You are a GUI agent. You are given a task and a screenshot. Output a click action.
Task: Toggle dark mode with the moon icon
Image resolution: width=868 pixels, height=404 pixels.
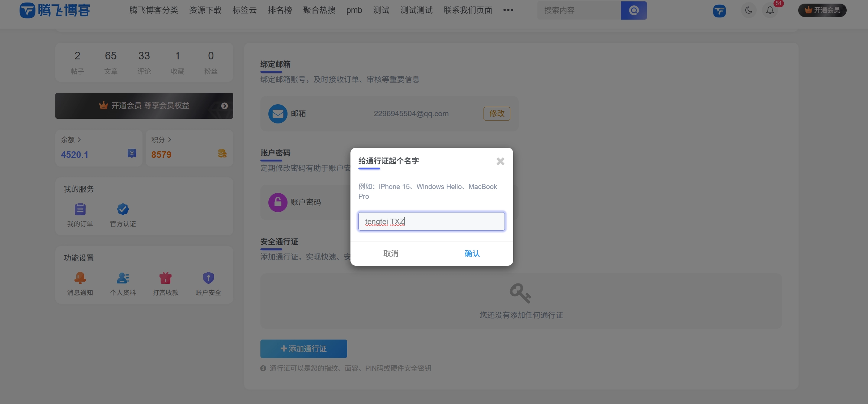tap(749, 10)
